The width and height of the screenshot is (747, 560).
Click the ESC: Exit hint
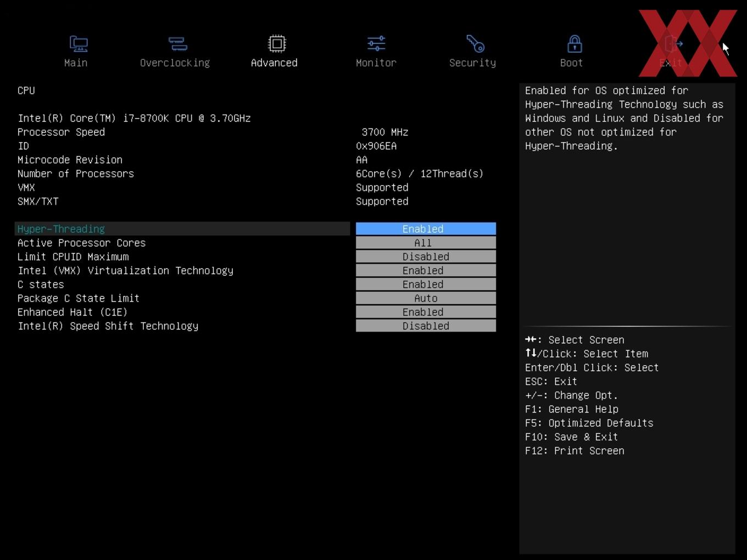click(551, 382)
